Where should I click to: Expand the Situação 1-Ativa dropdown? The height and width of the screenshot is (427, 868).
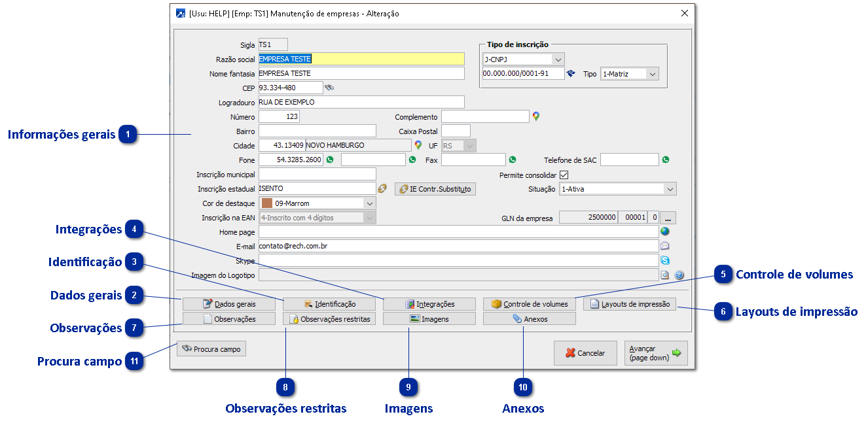pyautogui.click(x=669, y=189)
